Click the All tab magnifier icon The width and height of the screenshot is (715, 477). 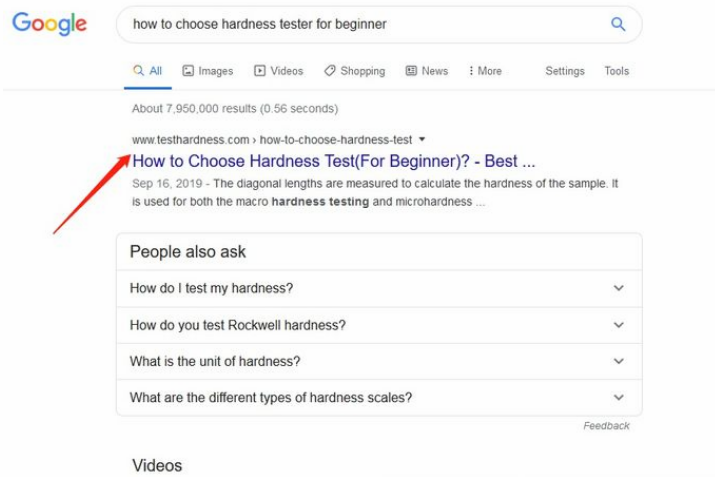pos(138,70)
